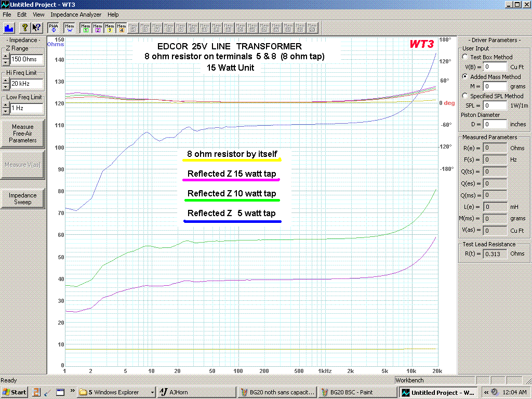Switch to BG20 noth sans capacit taskbar window
The width and height of the screenshot is (532, 399).
pyautogui.click(x=277, y=392)
